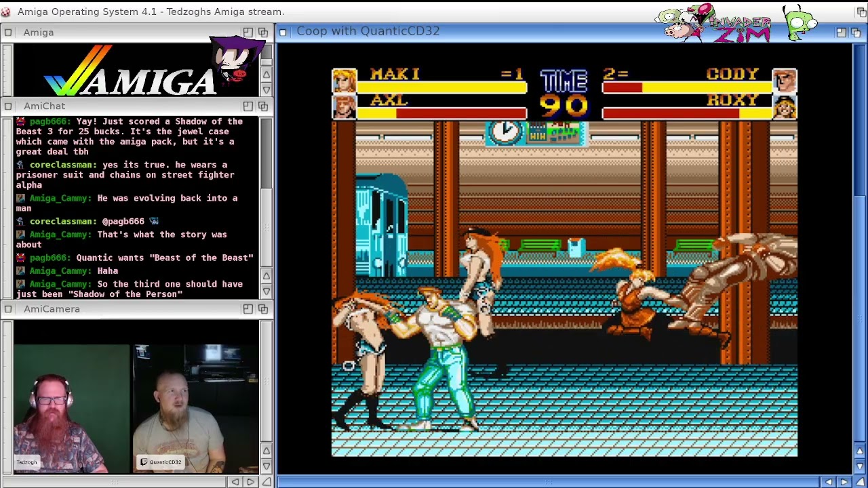868x488 pixels.
Task: Click the AmiCamera window depth gadget
Action: [263, 309]
